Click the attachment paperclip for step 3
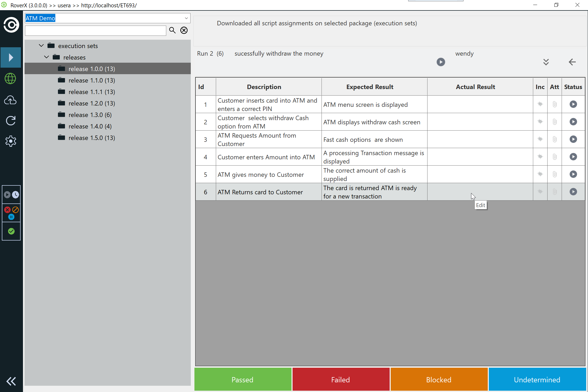 pyautogui.click(x=555, y=139)
